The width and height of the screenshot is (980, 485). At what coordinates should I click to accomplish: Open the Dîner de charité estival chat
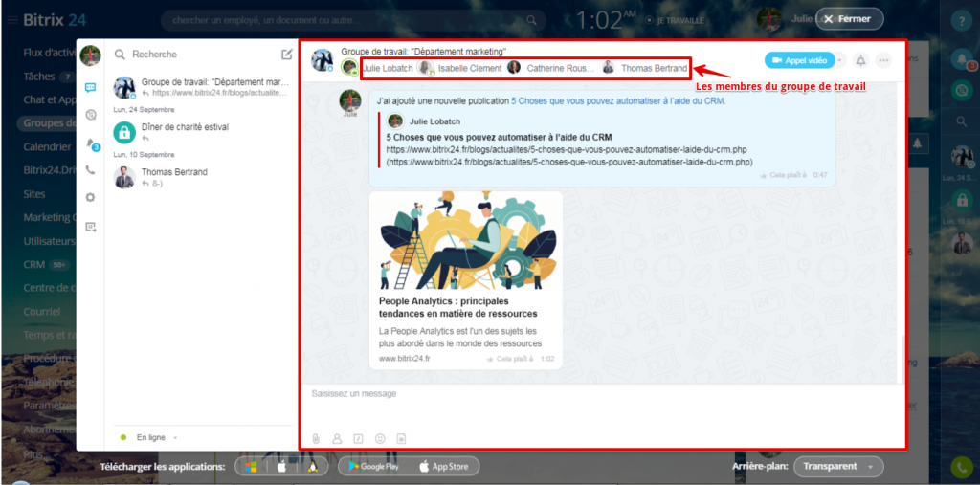(201, 132)
